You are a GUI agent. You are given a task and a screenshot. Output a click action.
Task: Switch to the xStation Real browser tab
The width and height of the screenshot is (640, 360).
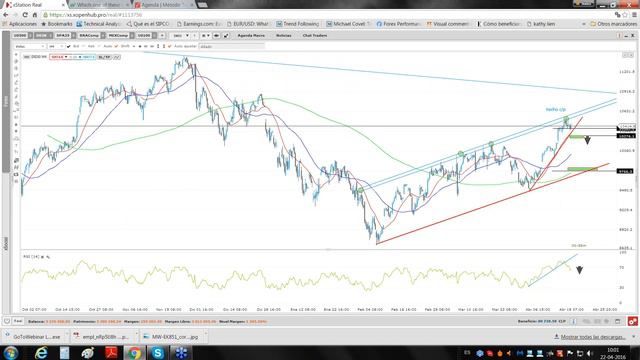pyautogui.click(x=35, y=4)
